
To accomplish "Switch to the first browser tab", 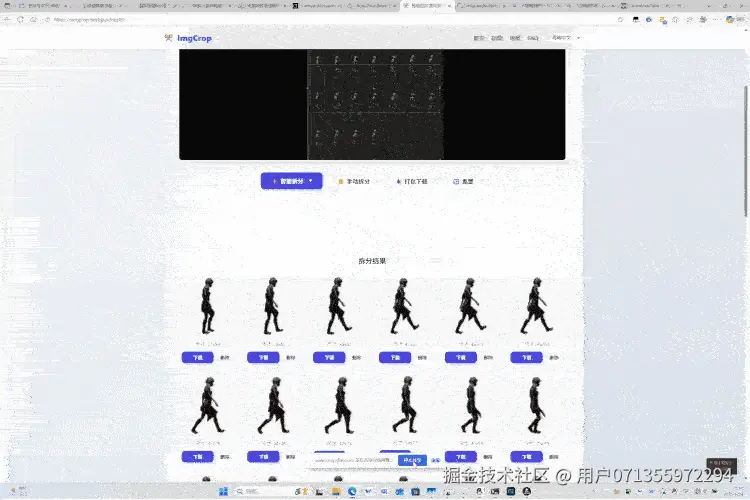I will pyautogui.click(x=43, y=6).
